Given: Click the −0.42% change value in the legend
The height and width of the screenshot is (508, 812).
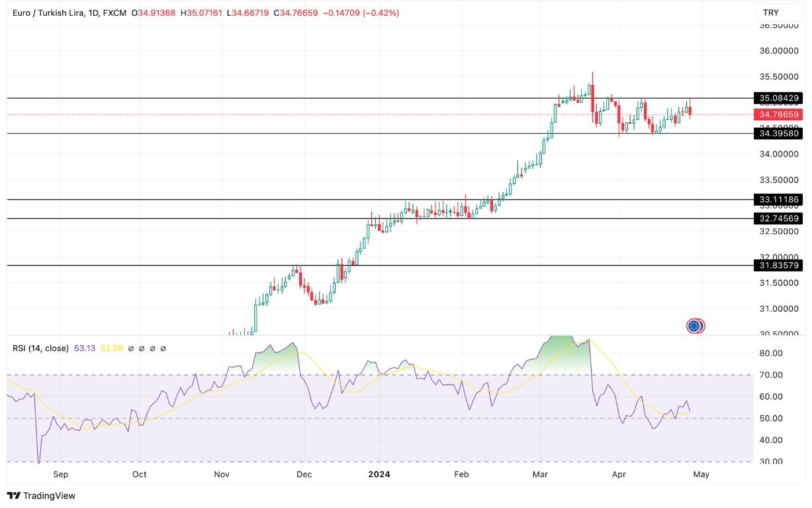Looking at the screenshot, I should click(x=382, y=11).
